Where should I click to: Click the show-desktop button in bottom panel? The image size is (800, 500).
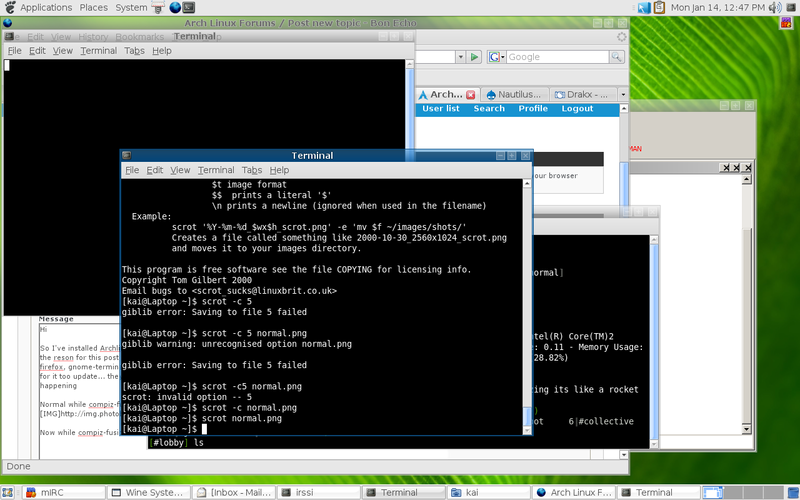pos(7,492)
